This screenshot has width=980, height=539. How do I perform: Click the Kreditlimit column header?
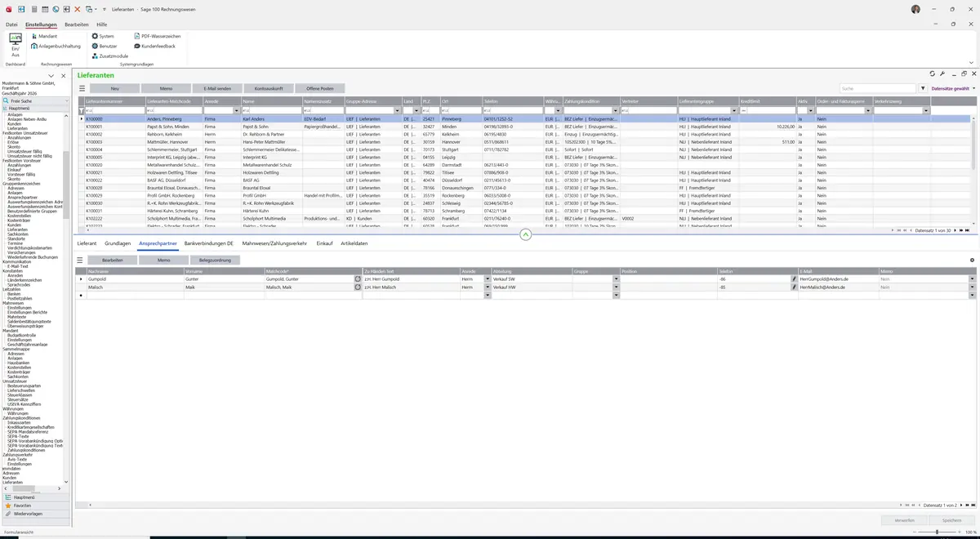tap(767, 101)
